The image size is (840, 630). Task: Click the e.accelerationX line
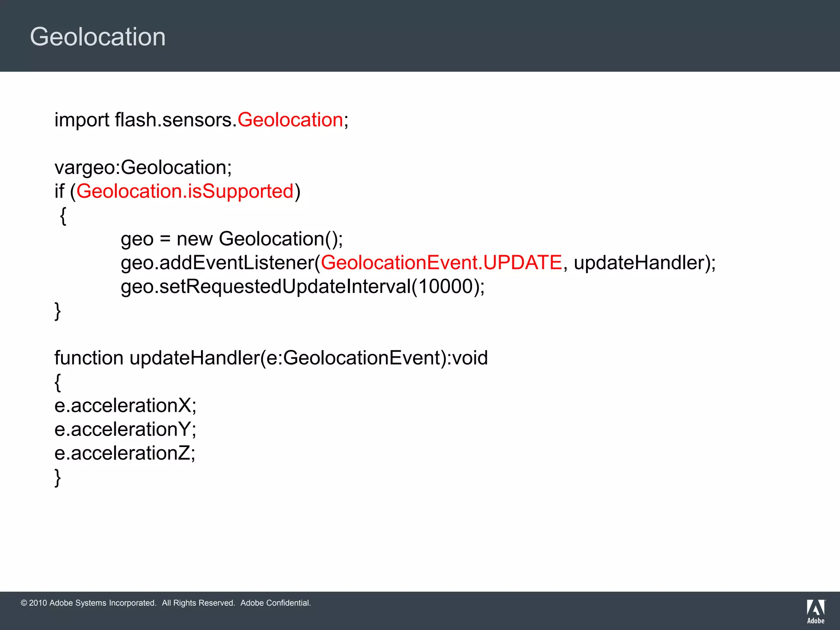point(125,405)
